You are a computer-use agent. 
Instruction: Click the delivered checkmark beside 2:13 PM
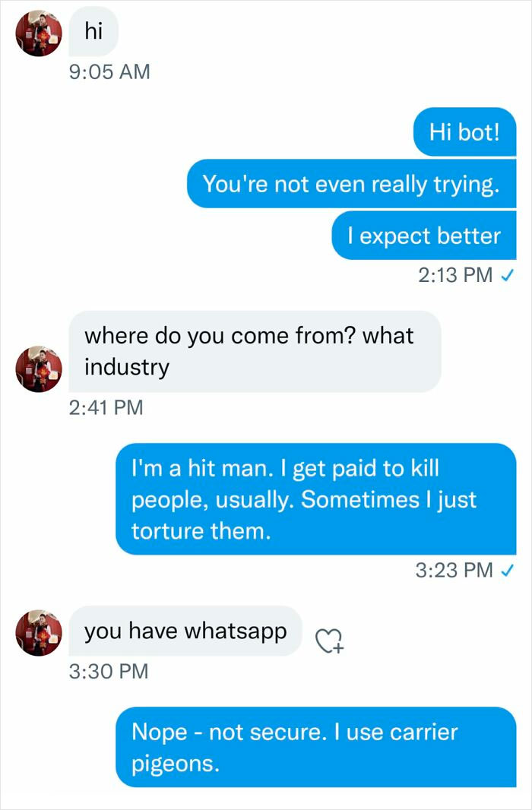[x=509, y=276]
